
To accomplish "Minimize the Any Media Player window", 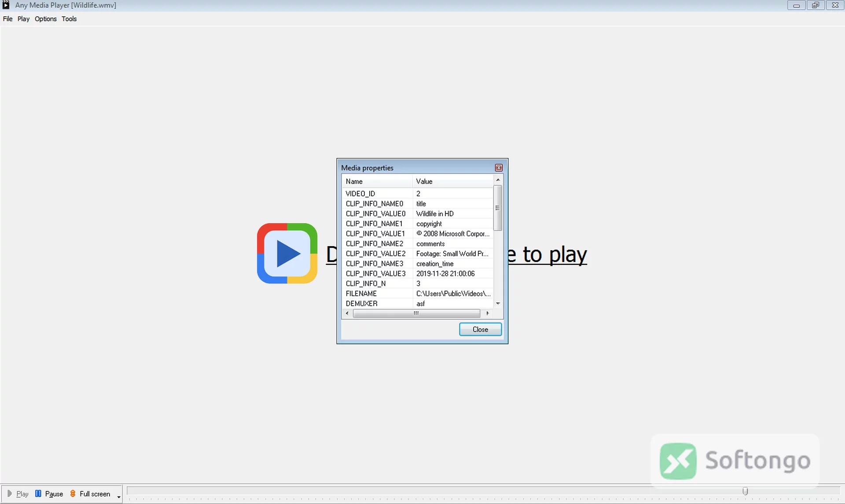I will coord(796,5).
